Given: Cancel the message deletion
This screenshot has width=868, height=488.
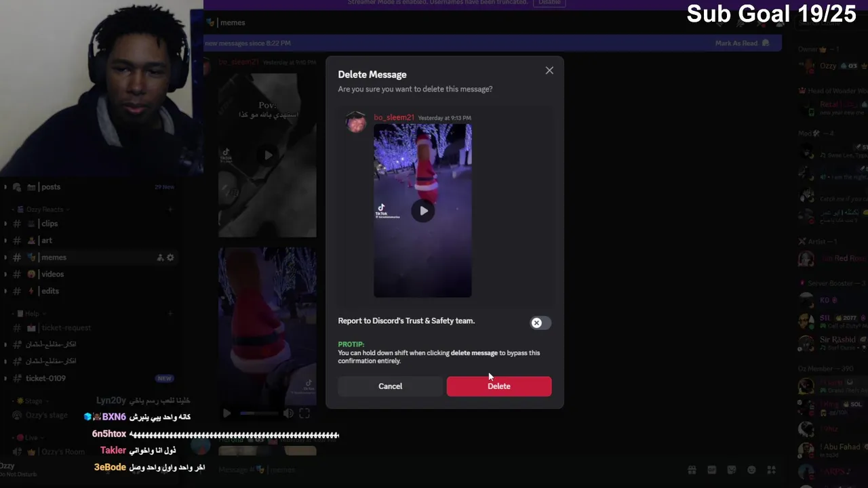Looking at the screenshot, I should click(x=390, y=386).
